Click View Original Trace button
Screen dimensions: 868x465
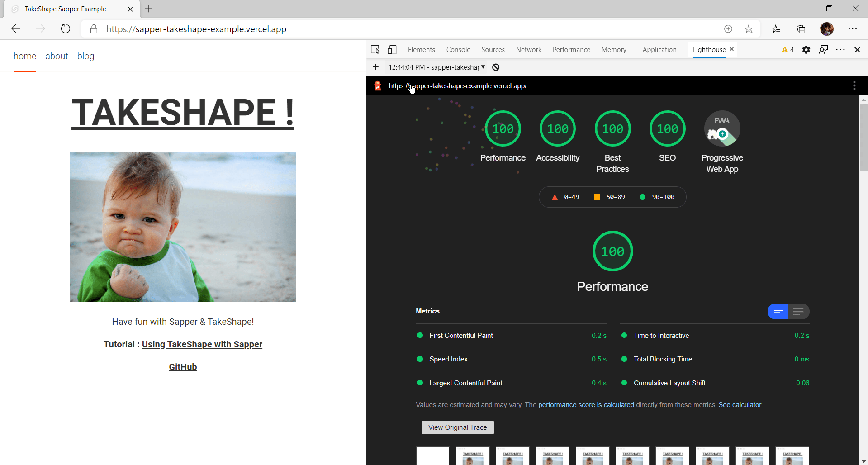coord(457,427)
